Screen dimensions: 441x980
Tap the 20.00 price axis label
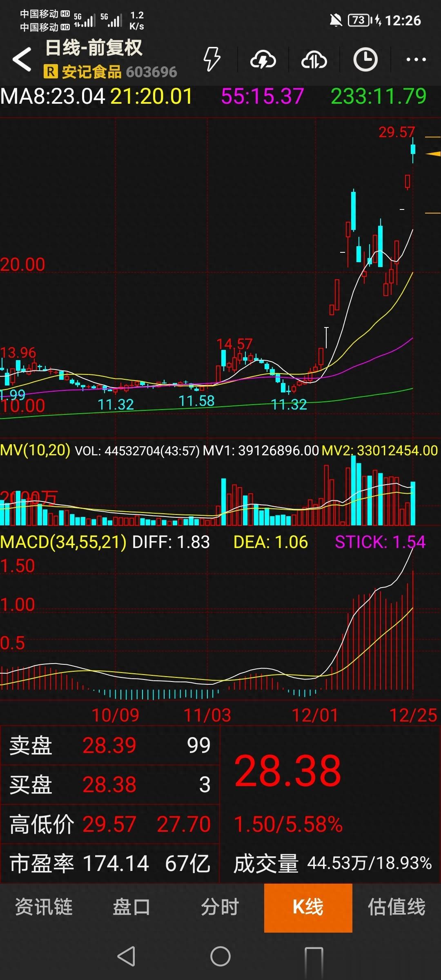coord(22,265)
